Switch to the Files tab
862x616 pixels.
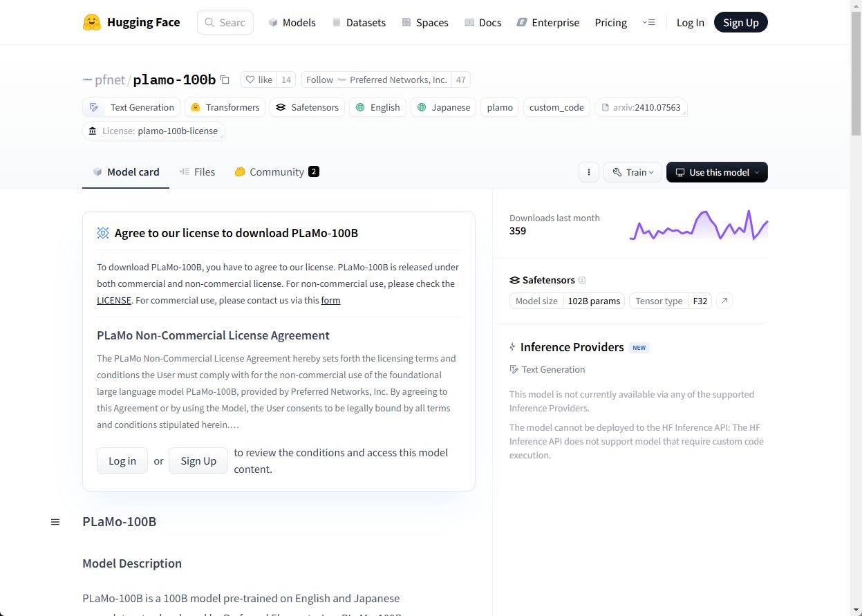(x=197, y=171)
